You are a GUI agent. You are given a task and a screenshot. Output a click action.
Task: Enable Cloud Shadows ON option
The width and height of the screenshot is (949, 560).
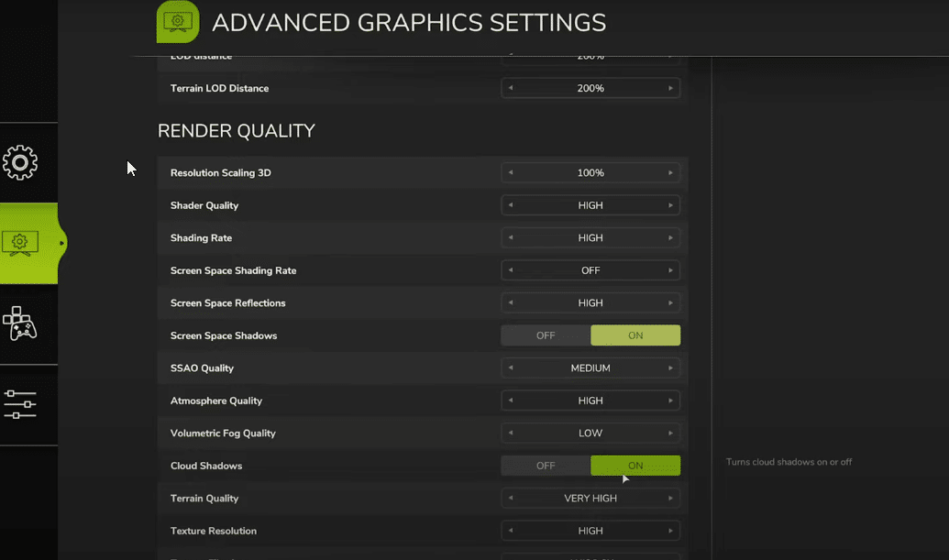pyautogui.click(x=635, y=466)
